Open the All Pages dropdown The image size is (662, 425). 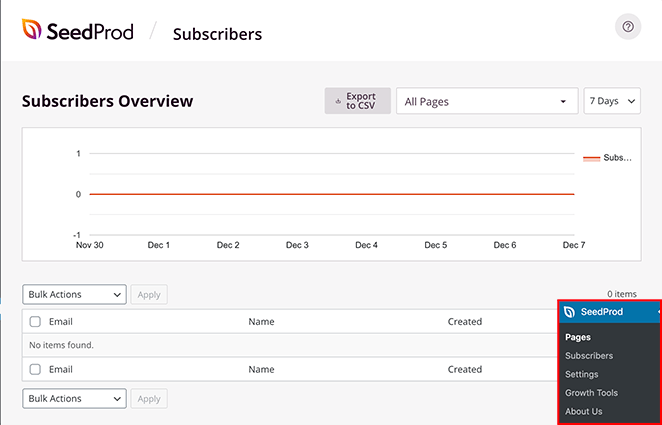coord(486,101)
